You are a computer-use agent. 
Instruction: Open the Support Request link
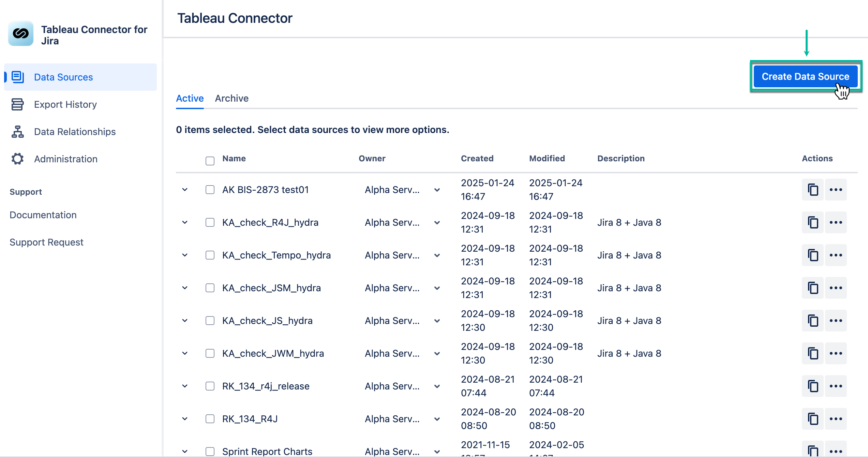(46, 242)
